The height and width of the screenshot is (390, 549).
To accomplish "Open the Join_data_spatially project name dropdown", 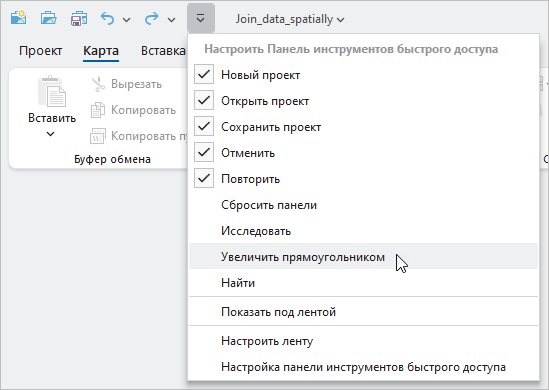I will 290,19.
